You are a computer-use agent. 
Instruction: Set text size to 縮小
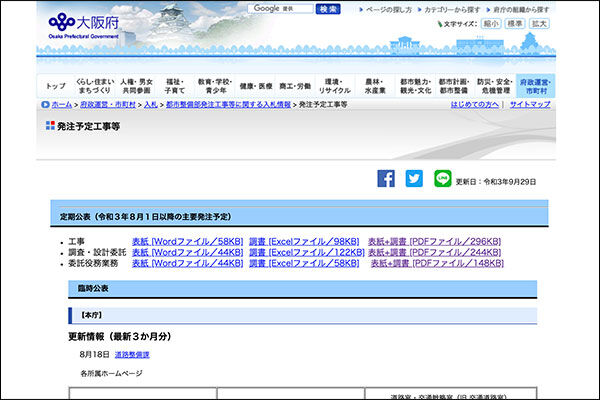(491, 24)
